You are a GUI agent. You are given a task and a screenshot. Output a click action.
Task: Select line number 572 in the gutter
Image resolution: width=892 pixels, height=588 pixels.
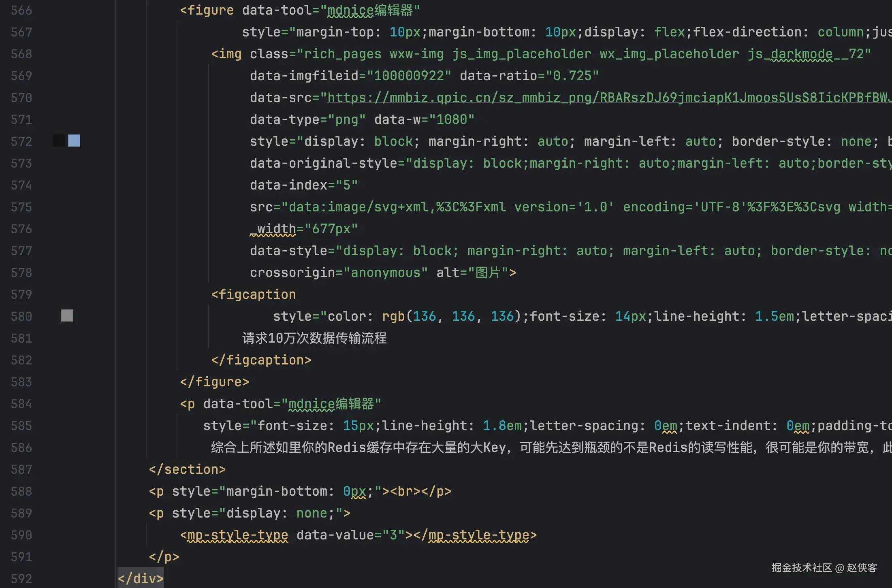tap(21, 141)
